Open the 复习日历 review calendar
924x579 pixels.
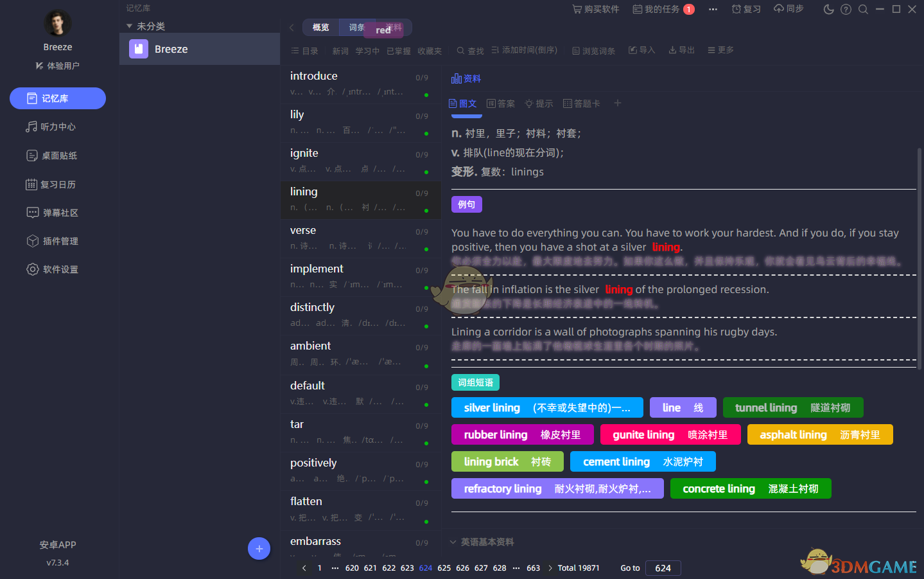point(57,184)
